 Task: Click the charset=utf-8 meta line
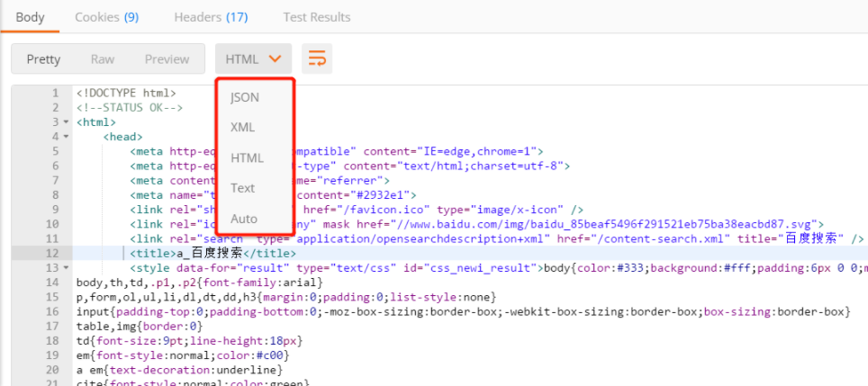click(x=350, y=166)
